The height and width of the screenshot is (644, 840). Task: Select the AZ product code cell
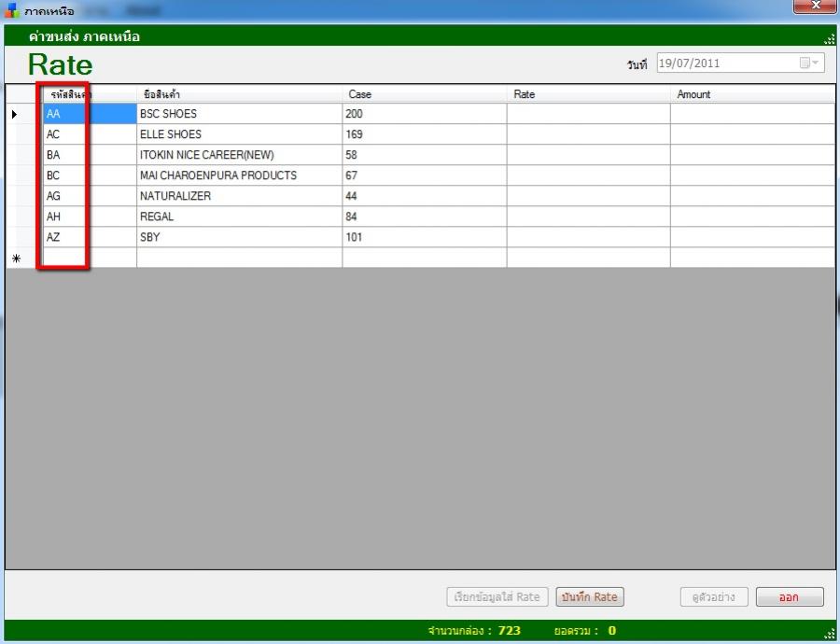[x=90, y=237]
